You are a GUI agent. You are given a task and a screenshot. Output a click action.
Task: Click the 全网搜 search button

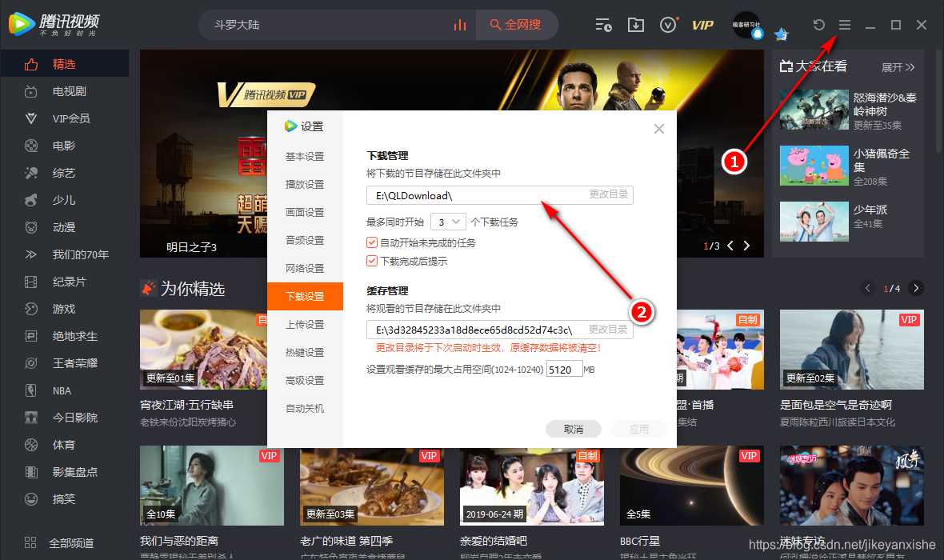(515, 25)
